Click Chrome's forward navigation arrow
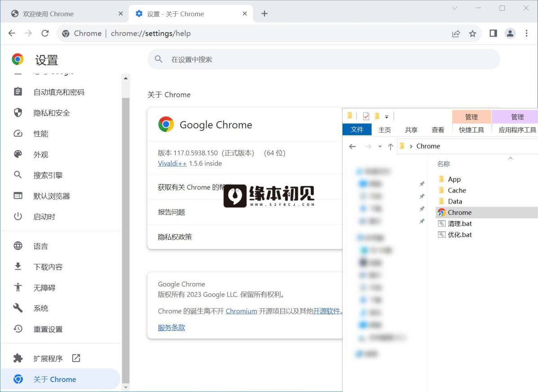538x392 pixels. [x=28, y=33]
